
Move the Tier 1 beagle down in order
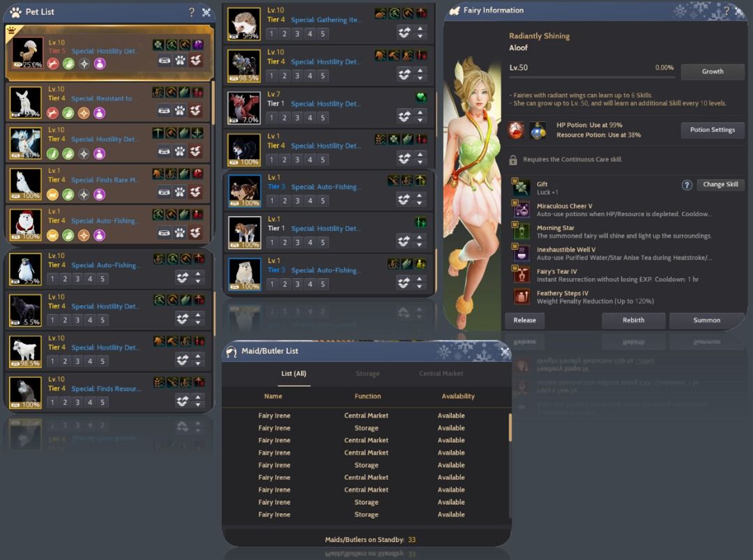[420, 245]
